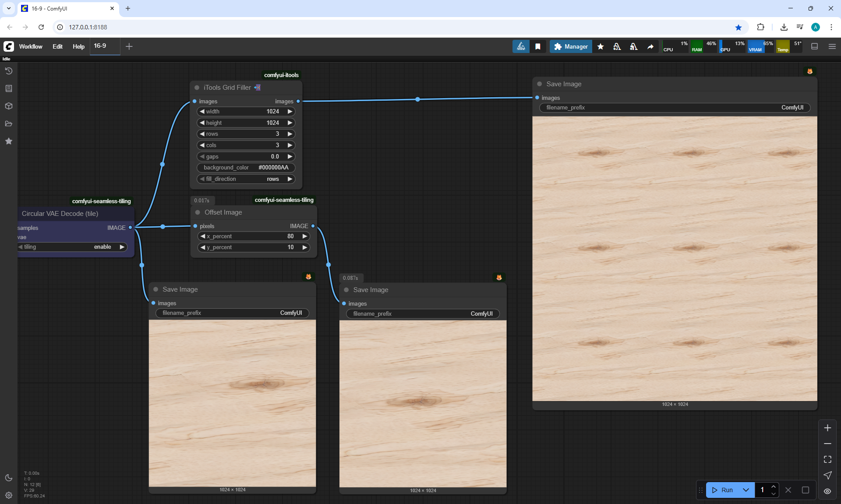The image size is (841, 504).
Task: Collapse the Offset Image node via its dot
Action: coord(198,212)
